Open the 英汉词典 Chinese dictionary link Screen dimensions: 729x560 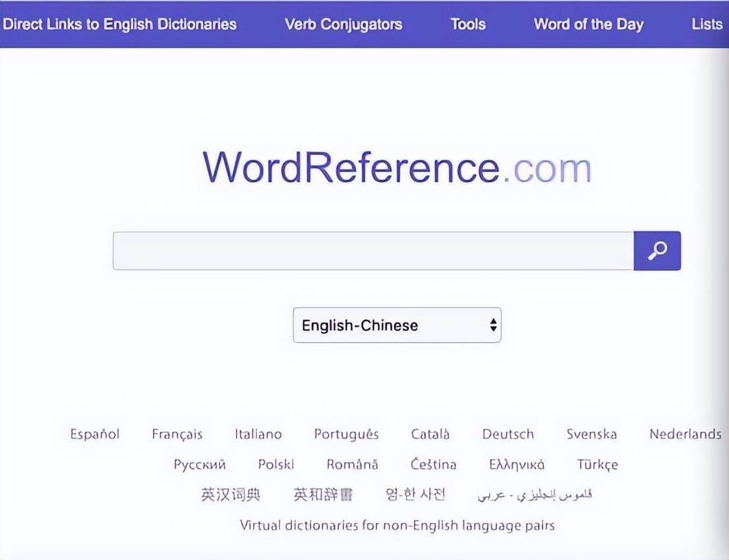coord(231,495)
